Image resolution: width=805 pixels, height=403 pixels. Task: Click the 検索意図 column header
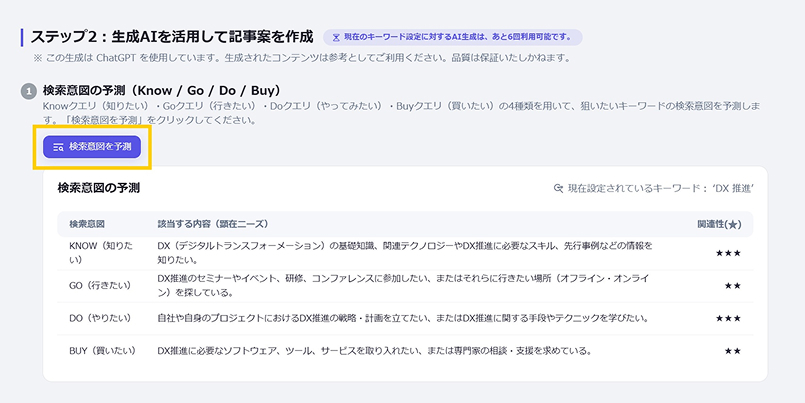(87, 224)
